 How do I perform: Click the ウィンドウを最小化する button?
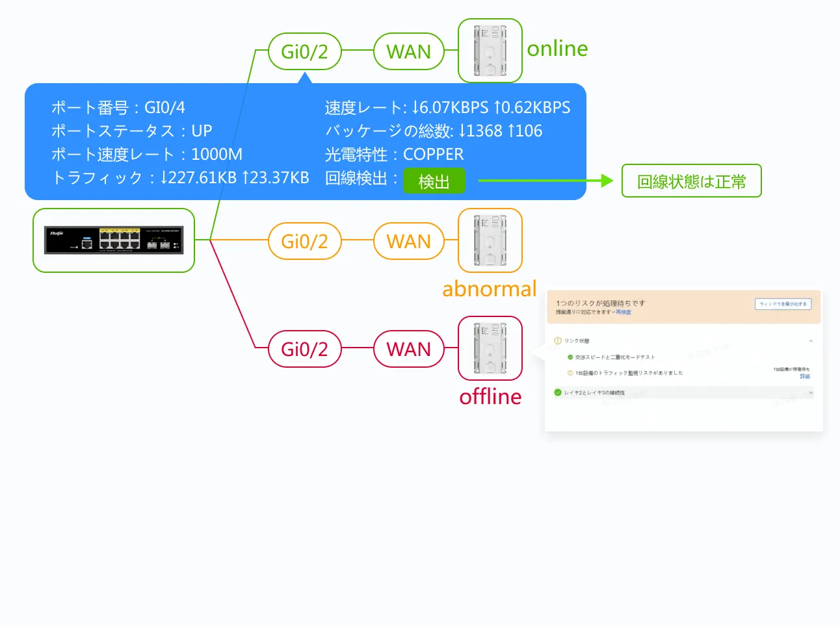pyautogui.click(x=783, y=304)
